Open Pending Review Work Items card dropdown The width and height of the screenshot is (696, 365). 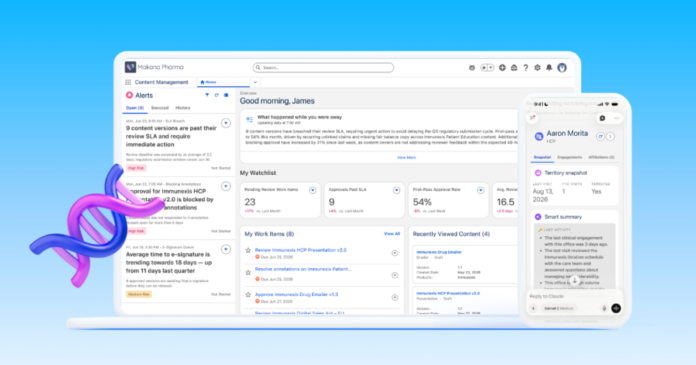312,190
